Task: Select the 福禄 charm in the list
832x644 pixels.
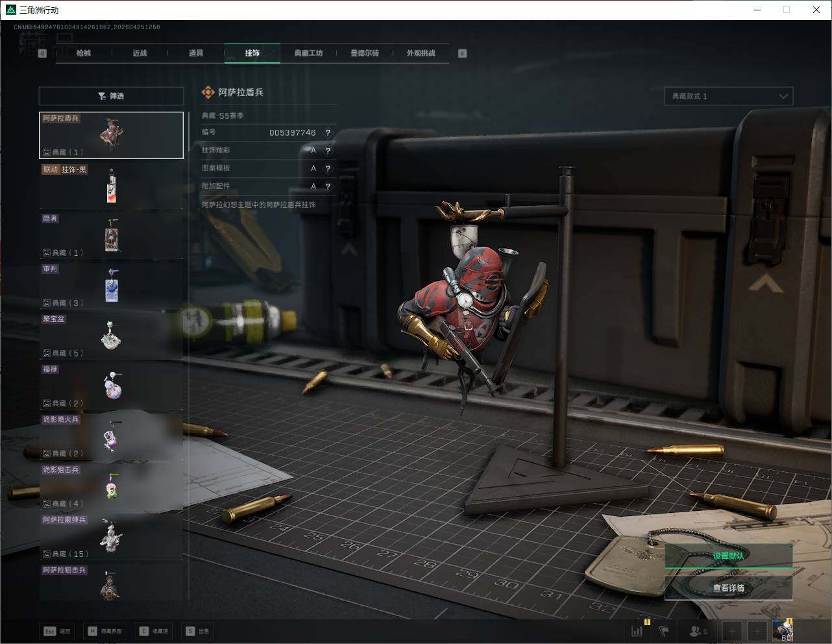Action: coord(111,386)
